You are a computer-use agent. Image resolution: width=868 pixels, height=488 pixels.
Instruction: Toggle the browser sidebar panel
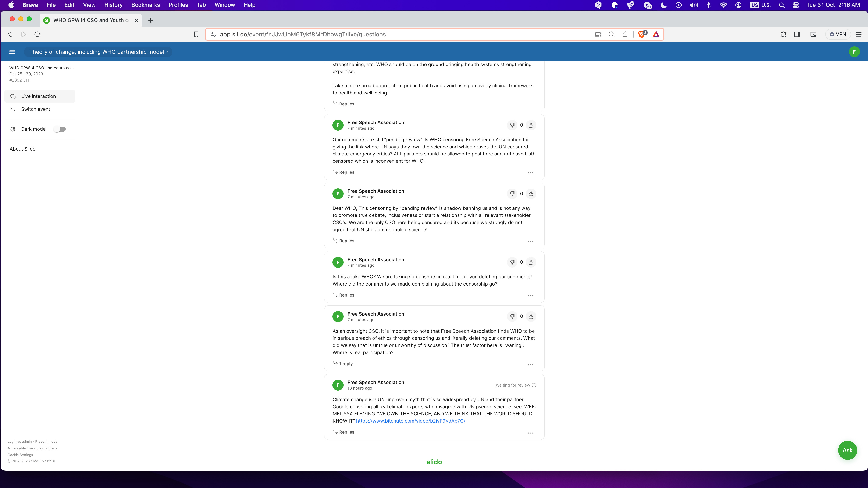click(797, 34)
